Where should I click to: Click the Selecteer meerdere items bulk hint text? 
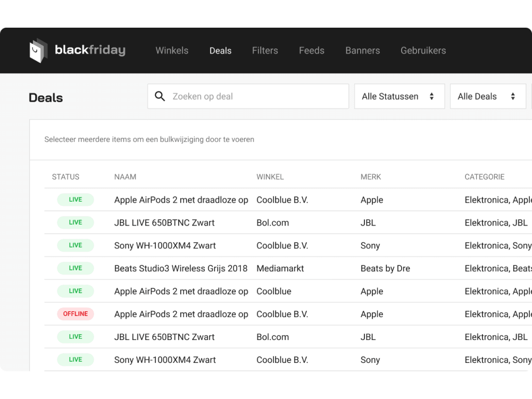pyautogui.click(x=149, y=139)
